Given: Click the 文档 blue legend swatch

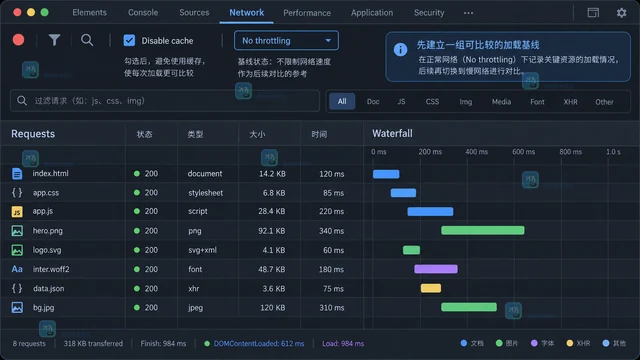Looking at the screenshot, I should [464, 343].
